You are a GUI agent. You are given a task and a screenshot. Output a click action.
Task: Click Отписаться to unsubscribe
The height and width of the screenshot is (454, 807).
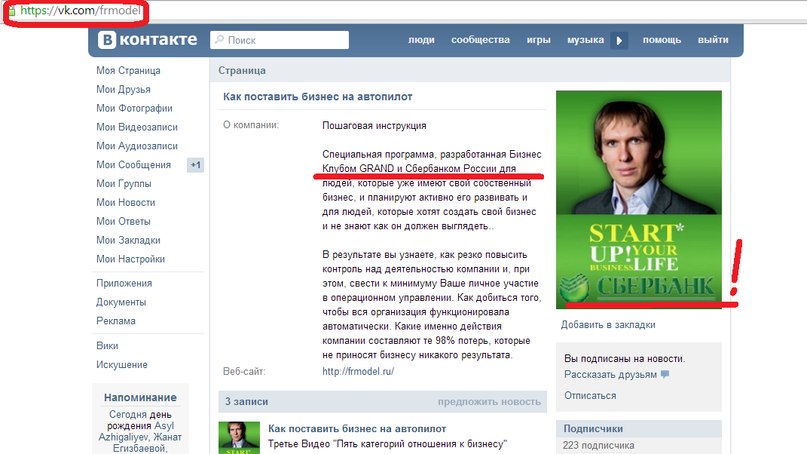tap(590, 396)
